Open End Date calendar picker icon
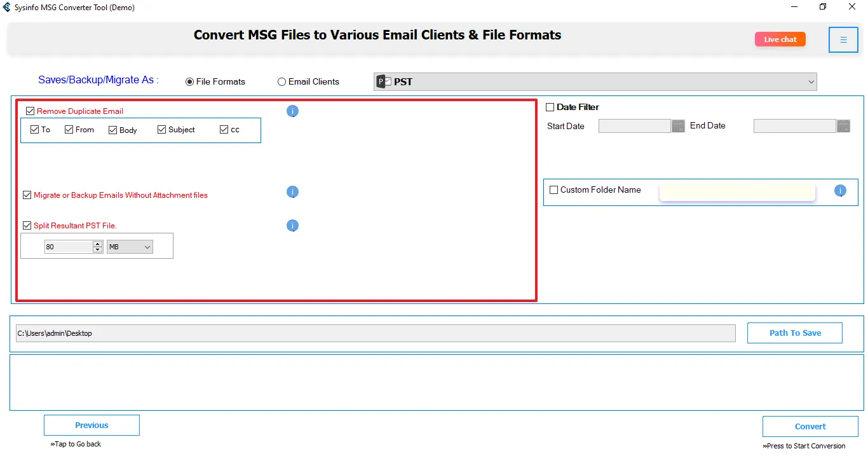The width and height of the screenshot is (868, 463). (843, 126)
